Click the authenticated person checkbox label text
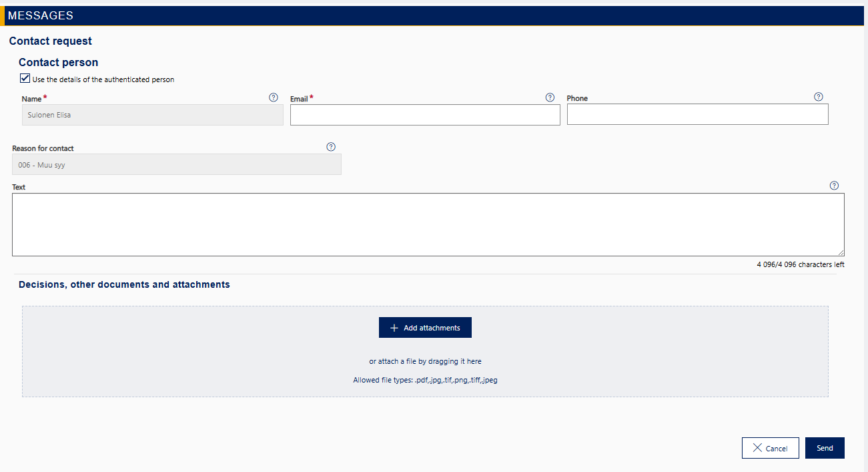 pos(103,79)
